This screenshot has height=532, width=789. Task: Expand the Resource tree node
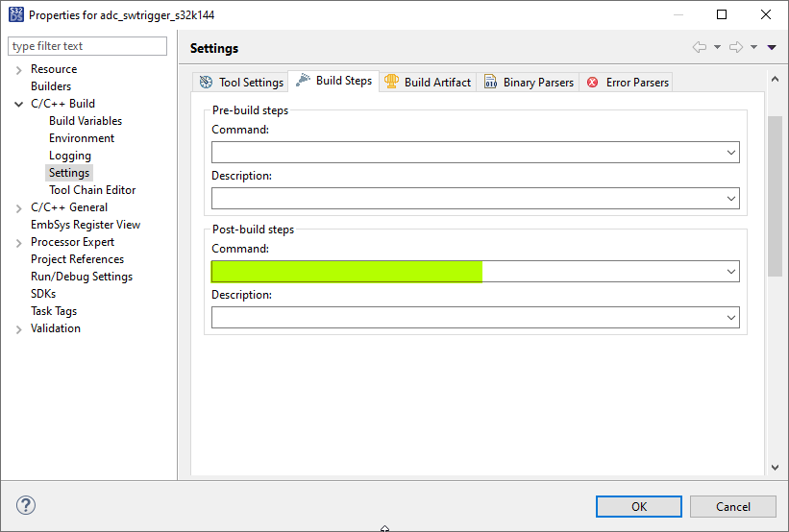pyautogui.click(x=18, y=70)
